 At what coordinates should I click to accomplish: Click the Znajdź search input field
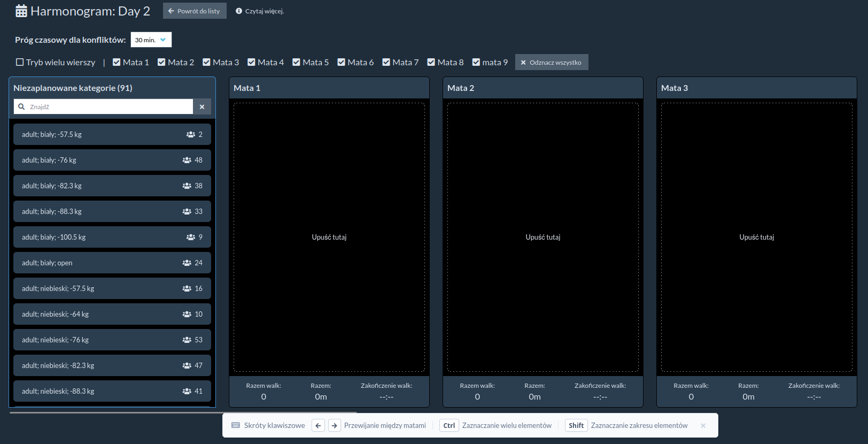click(x=110, y=107)
